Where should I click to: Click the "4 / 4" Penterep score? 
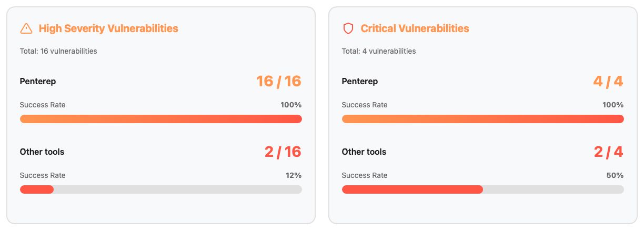coord(608,82)
